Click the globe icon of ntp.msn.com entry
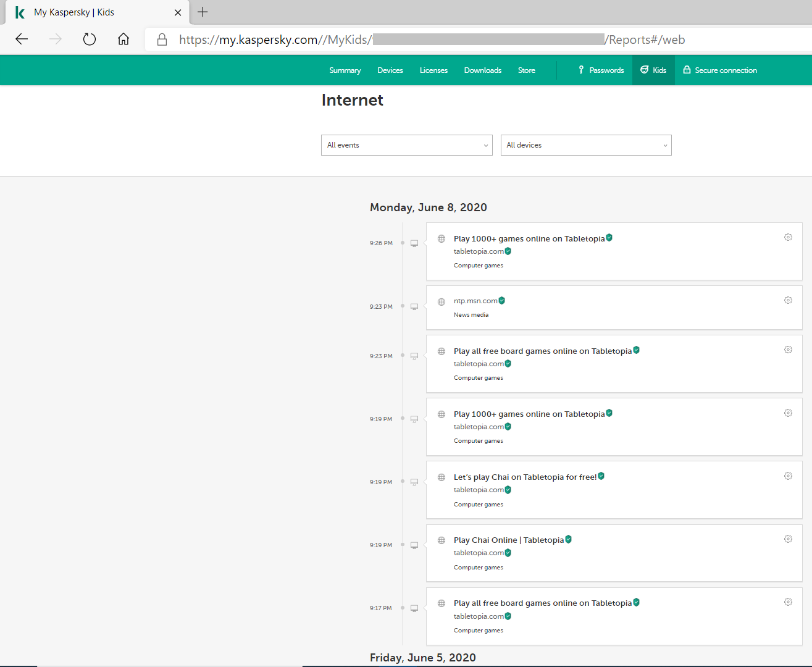812x667 pixels. pyautogui.click(x=442, y=302)
